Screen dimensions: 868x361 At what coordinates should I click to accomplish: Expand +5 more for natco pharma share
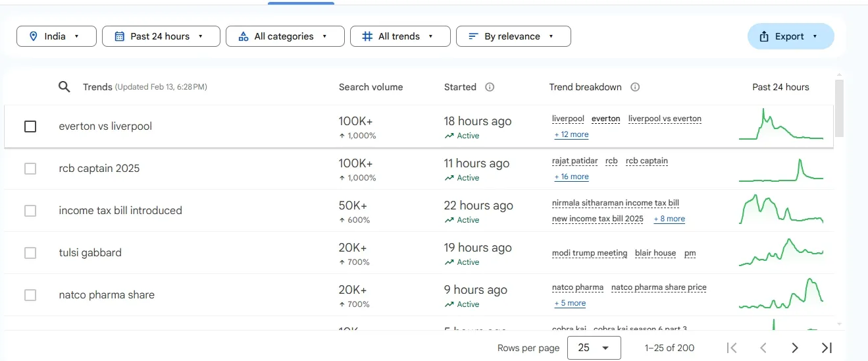point(570,303)
